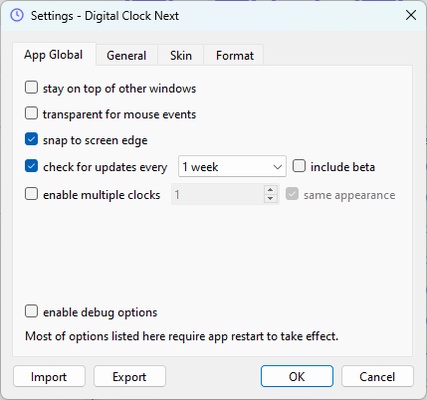Open the 1 week update interval dropdown

pyautogui.click(x=232, y=166)
